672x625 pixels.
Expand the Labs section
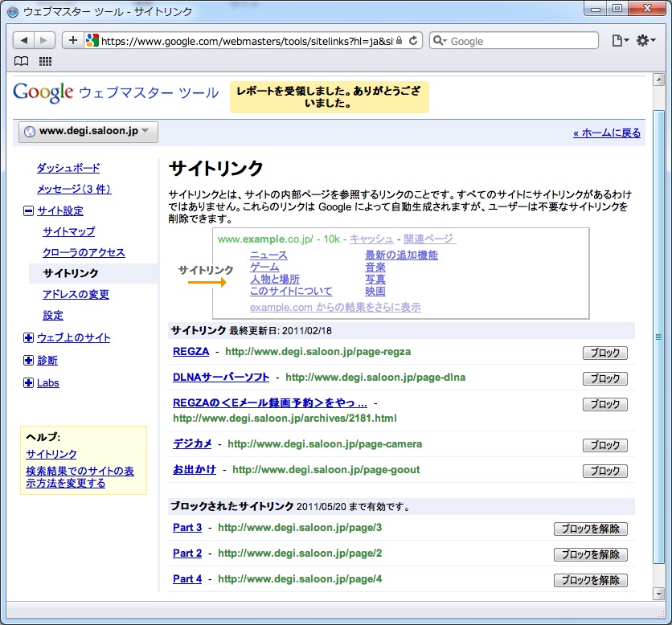pos(28,383)
